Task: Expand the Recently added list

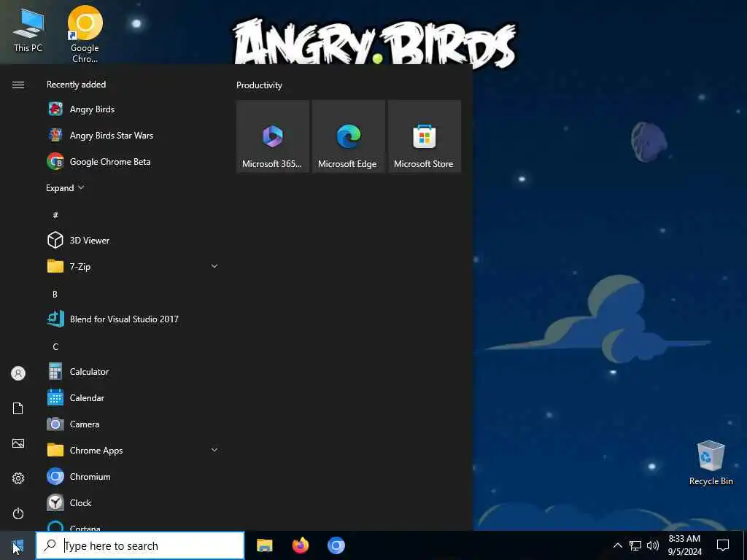Action: pos(65,187)
